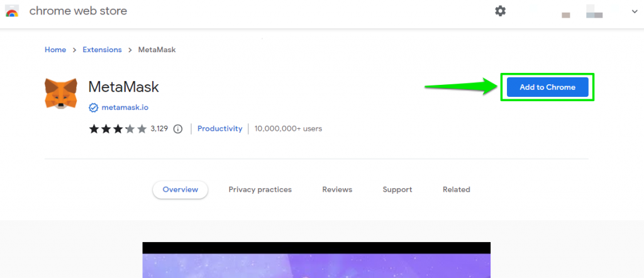Go to the Home breadcrumb
Image resolution: width=644 pixels, height=278 pixels.
(x=55, y=50)
